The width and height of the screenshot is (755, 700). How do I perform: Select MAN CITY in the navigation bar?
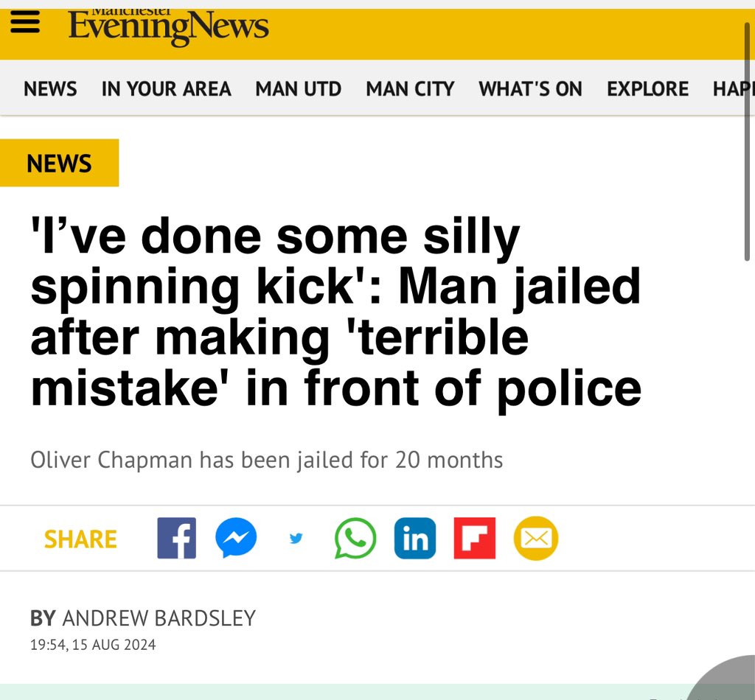click(410, 89)
